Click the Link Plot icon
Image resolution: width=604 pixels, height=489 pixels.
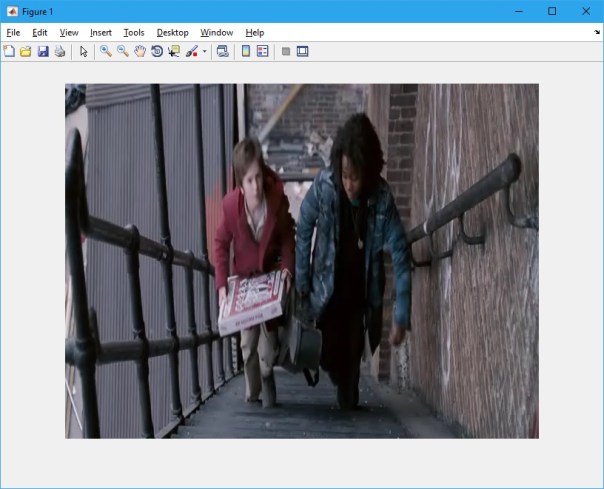coord(222,51)
